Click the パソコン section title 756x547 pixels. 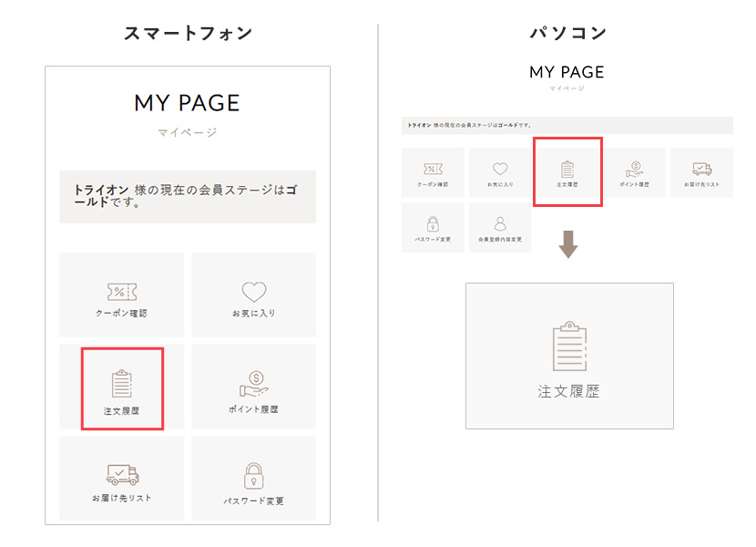coord(567,33)
